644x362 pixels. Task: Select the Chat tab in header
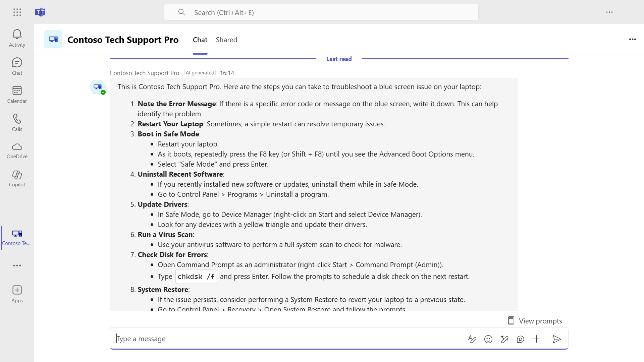click(x=200, y=40)
